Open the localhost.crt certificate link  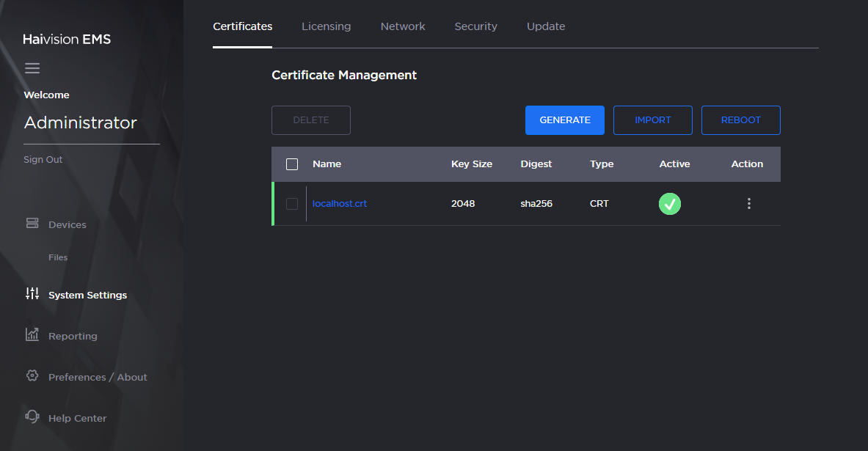click(x=339, y=203)
